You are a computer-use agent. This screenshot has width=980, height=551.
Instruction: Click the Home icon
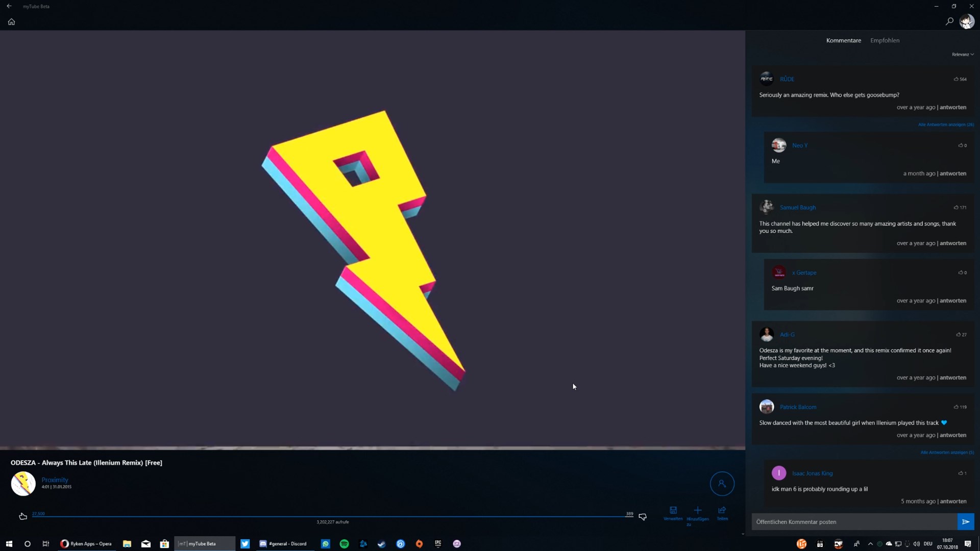11,22
